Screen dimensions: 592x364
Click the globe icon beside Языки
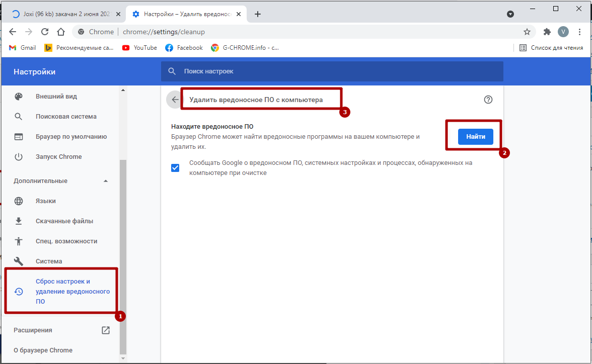tap(19, 201)
